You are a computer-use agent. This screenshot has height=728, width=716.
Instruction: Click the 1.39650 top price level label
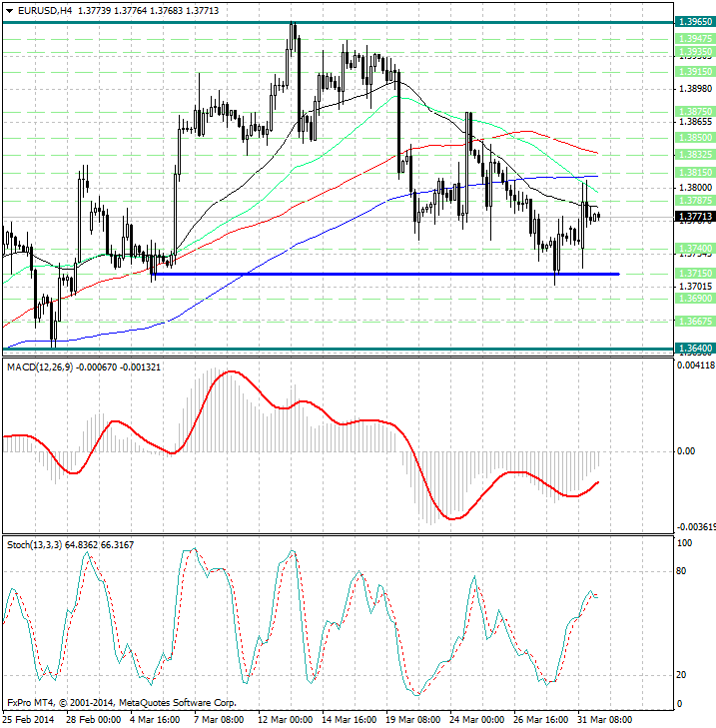click(695, 22)
